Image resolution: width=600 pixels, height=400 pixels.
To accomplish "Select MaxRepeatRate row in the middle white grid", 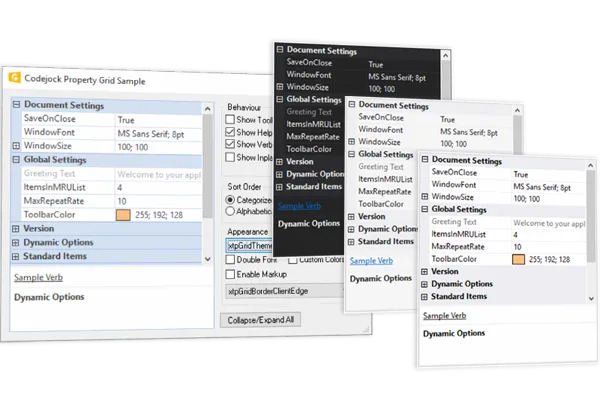I will 386,192.
